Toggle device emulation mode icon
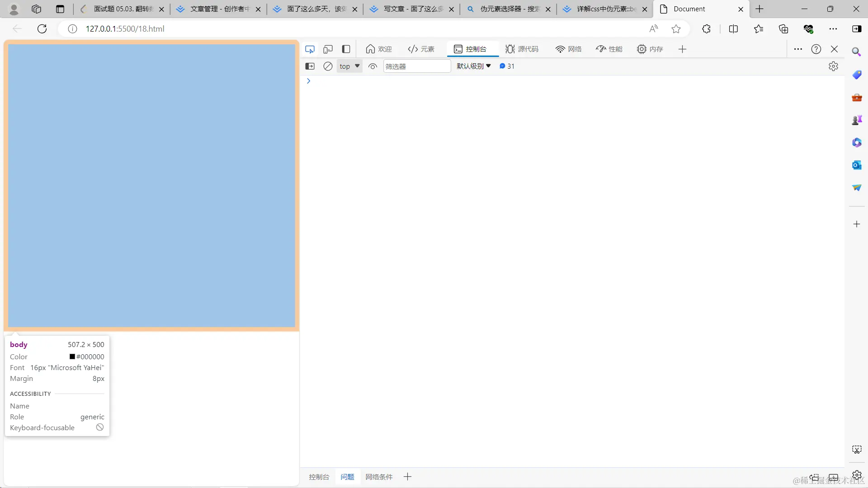 pyautogui.click(x=328, y=49)
